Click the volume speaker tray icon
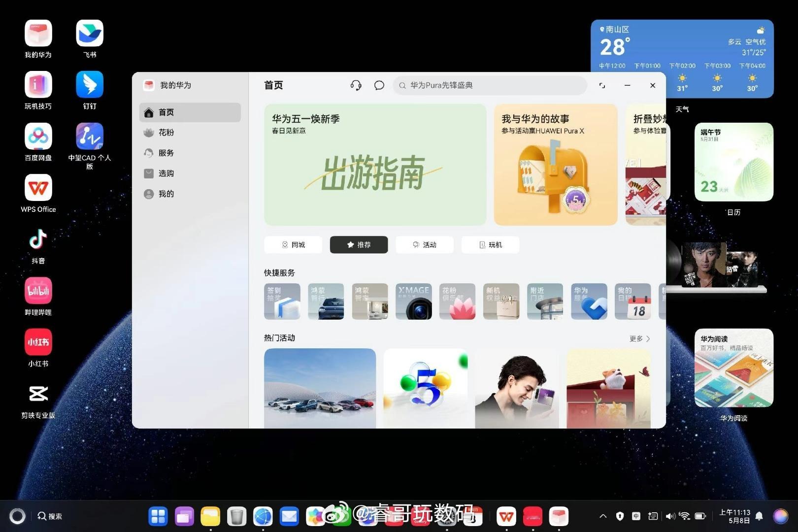The height and width of the screenshot is (532, 798). pos(670,516)
